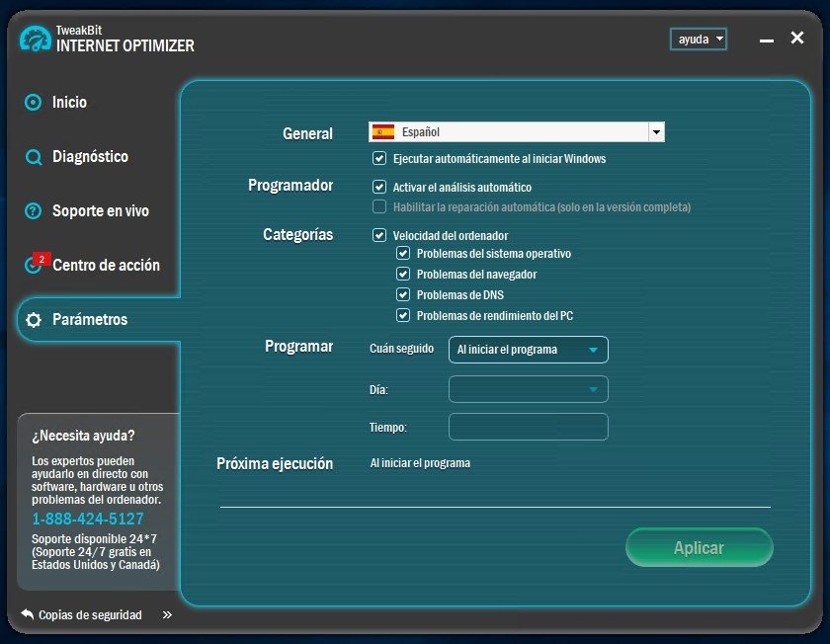Click the 'Programador' section label
Image resolution: width=830 pixels, height=644 pixels.
[290, 186]
